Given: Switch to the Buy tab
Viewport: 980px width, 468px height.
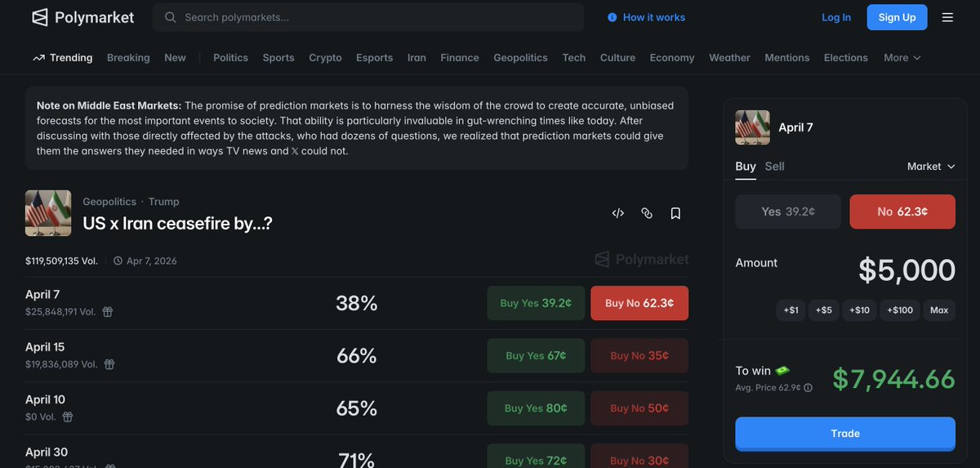Looking at the screenshot, I should (x=746, y=166).
